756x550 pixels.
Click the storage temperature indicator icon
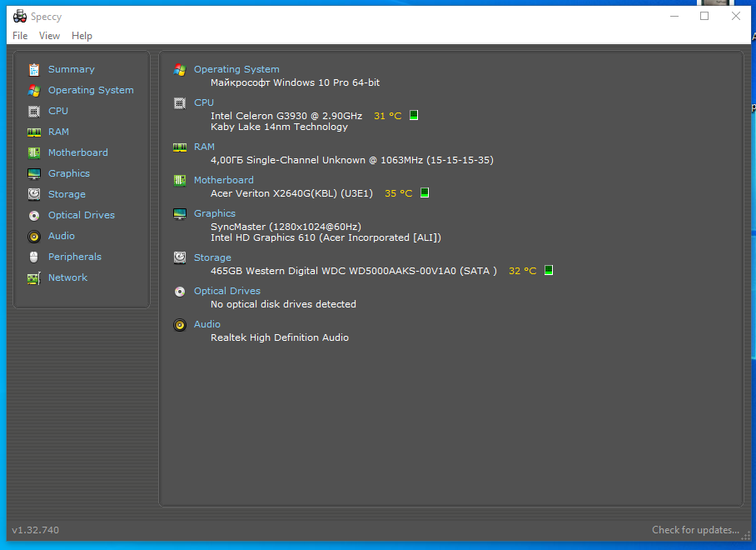(x=549, y=271)
